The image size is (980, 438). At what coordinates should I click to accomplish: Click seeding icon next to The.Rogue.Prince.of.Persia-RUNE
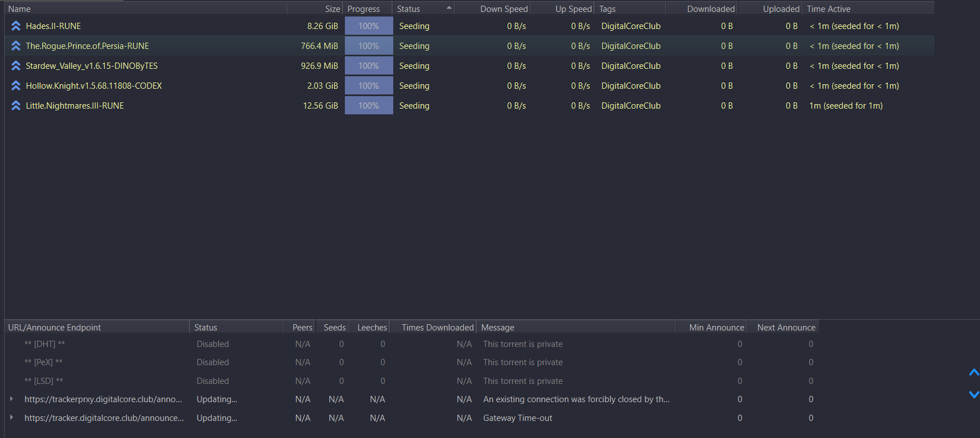tap(16, 46)
